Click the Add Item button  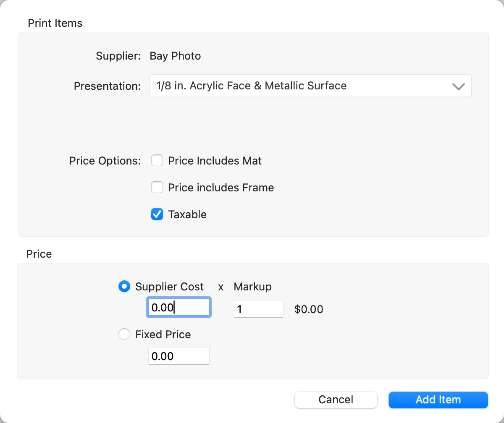point(438,400)
